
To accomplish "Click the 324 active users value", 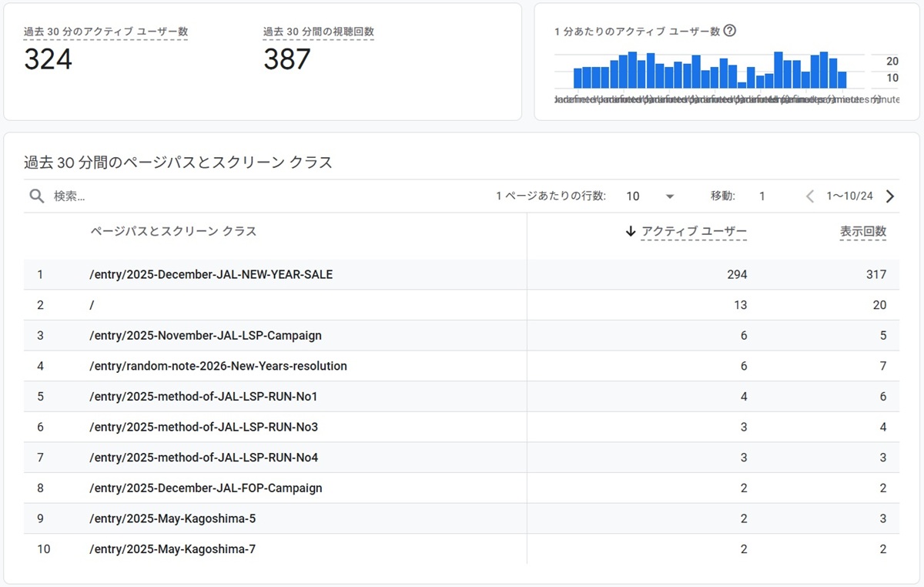I will 48,59.
